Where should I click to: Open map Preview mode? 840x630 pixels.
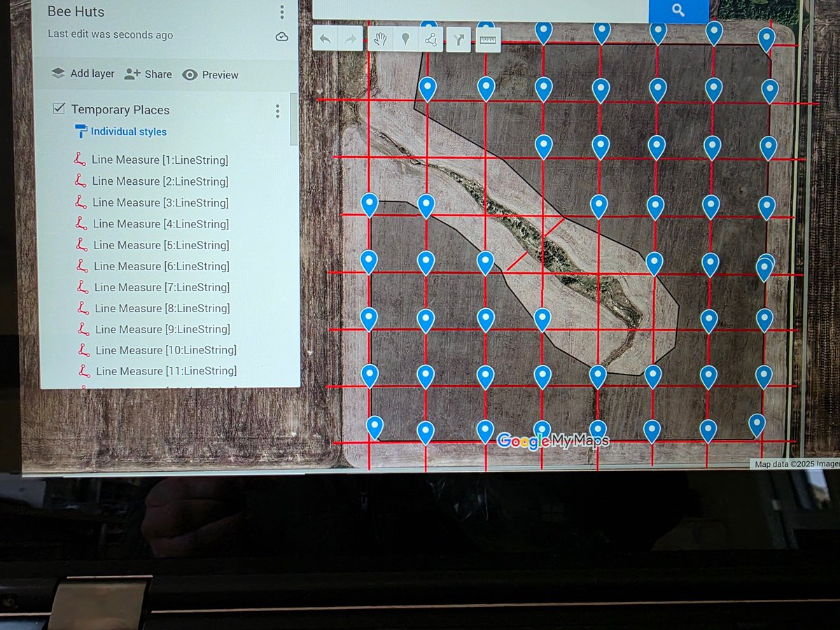coord(209,74)
